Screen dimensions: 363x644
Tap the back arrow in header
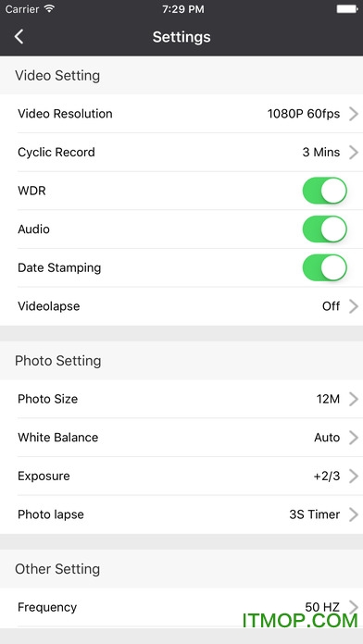click(x=19, y=37)
